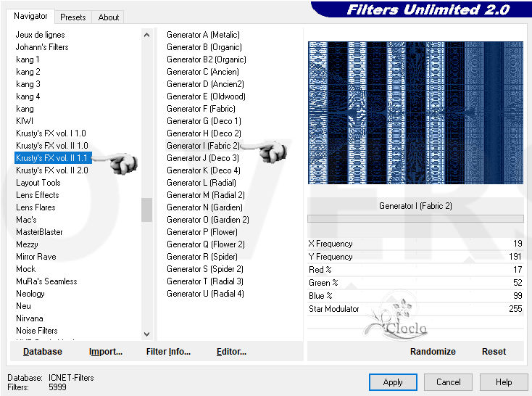Choose Generator U (Radial 4) filter
The image size is (532, 396).
pyautogui.click(x=205, y=294)
